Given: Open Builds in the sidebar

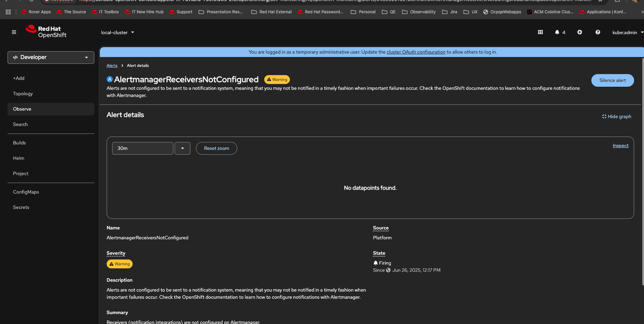Looking at the screenshot, I should point(51,143).
